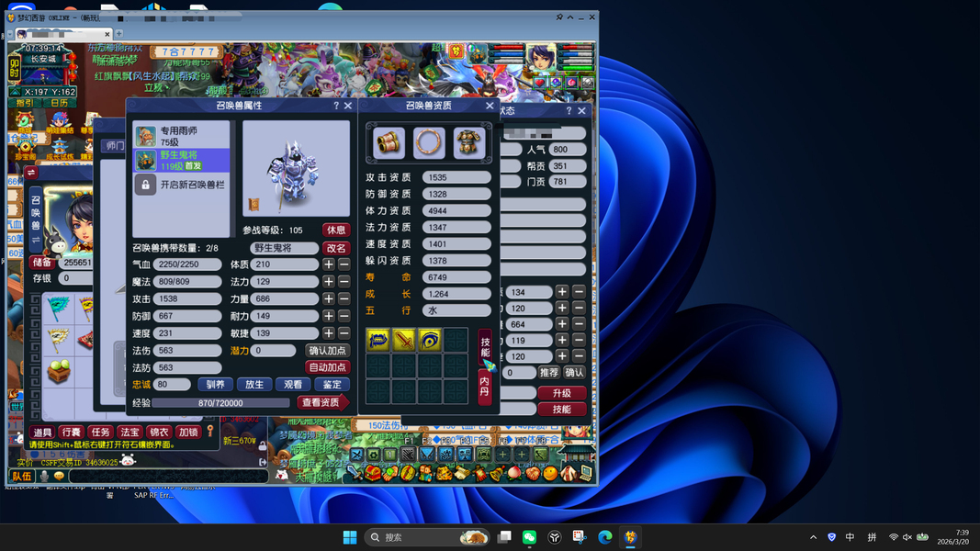
Task: Increase 力量 with its plus button
Action: click(x=329, y=299)
